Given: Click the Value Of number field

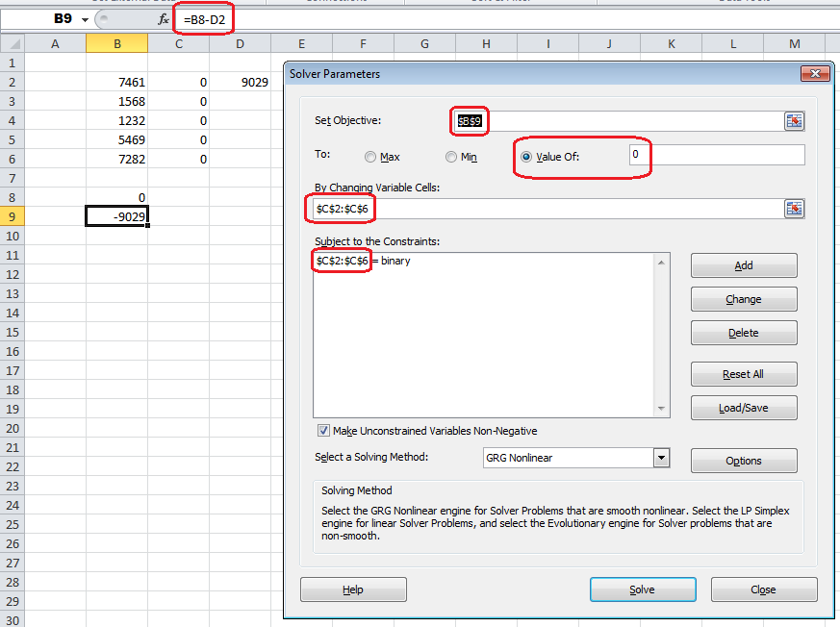Looking at the screenshot, I should click(717, 155).
